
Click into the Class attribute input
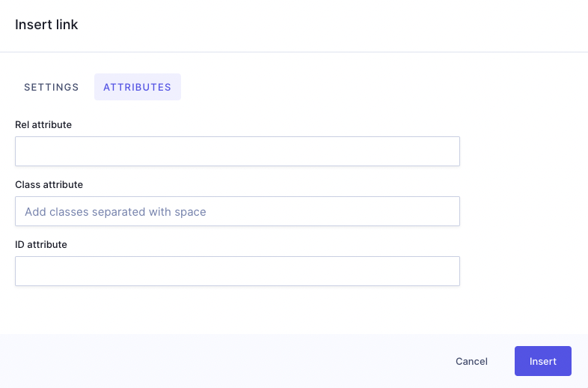point(237,211)
